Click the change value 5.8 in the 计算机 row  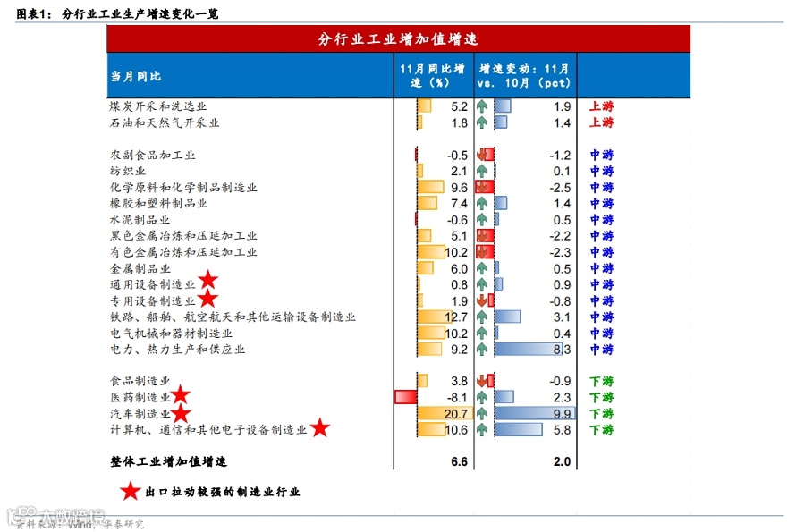(563, 430)
